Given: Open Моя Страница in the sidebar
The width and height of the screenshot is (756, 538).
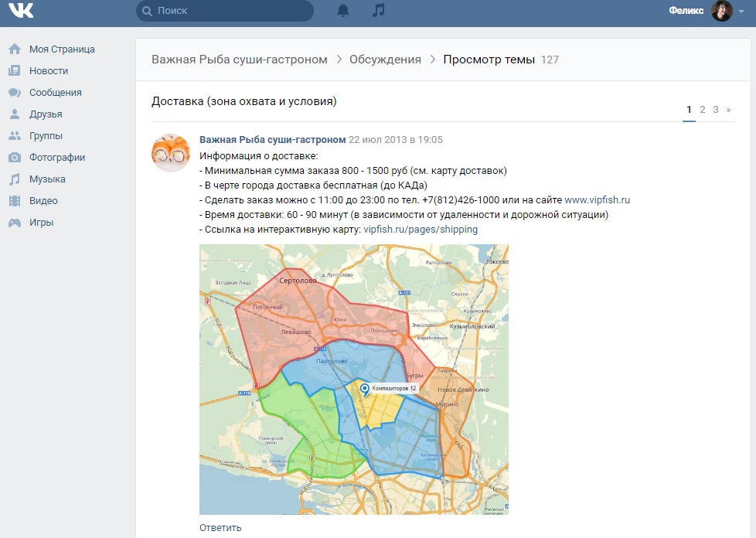Looking at the screenshot, I should 62,49.
